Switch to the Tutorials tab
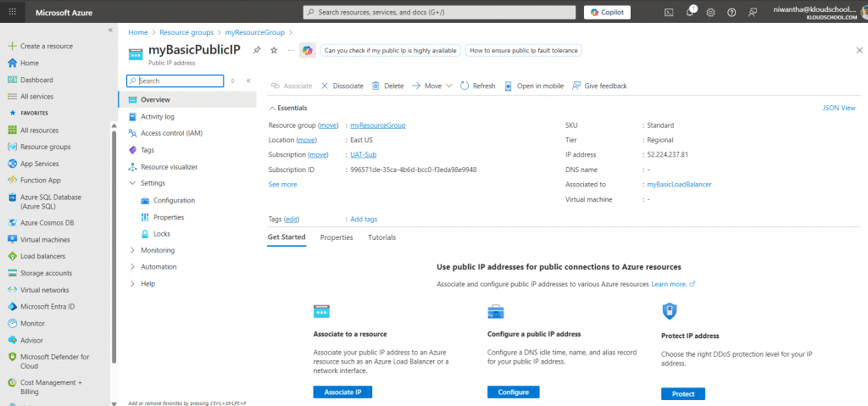This screenshot has width=868, height=406. coord(381,237)
